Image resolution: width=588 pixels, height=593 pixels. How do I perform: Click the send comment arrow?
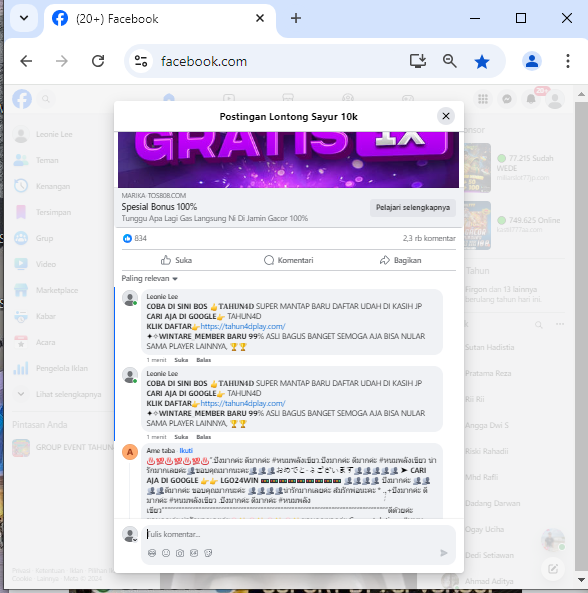tap(444, 553)
